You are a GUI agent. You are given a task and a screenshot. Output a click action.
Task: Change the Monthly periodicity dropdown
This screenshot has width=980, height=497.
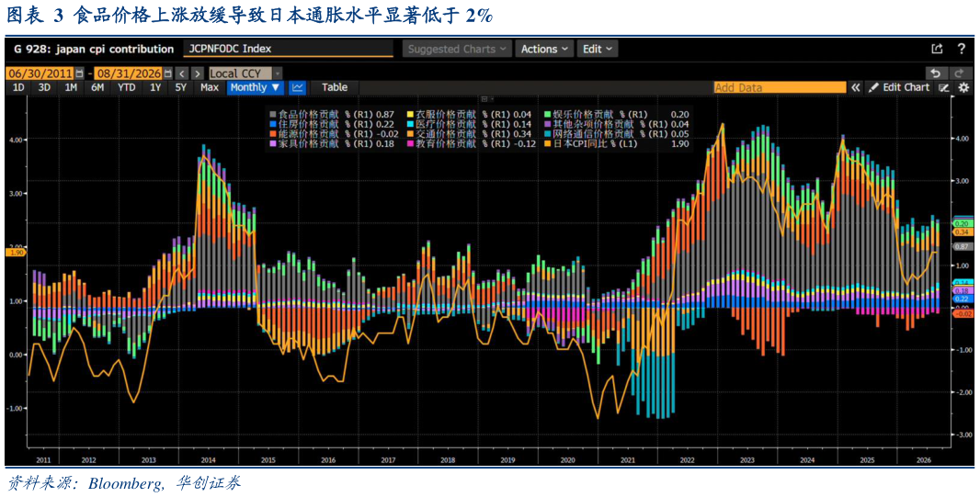256,87
